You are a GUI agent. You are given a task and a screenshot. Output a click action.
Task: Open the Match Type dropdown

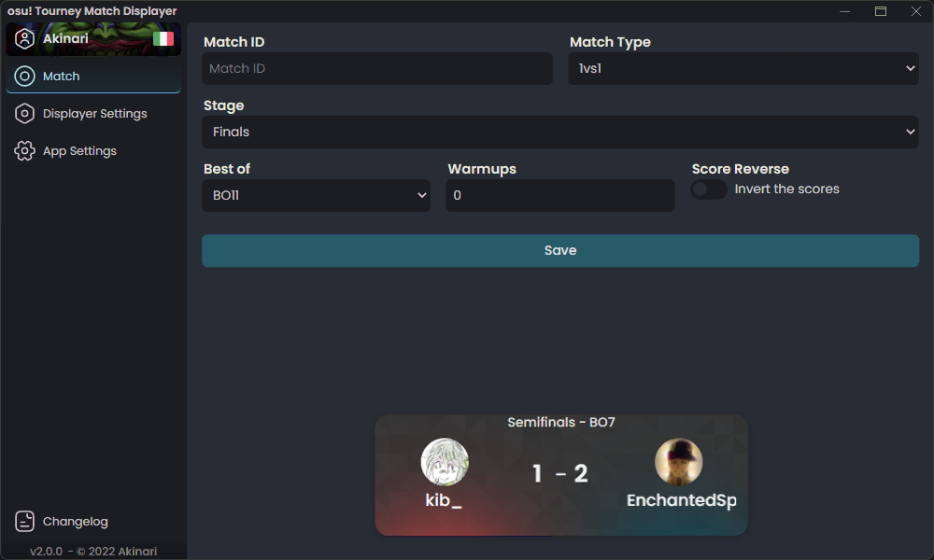pos(743,68)
